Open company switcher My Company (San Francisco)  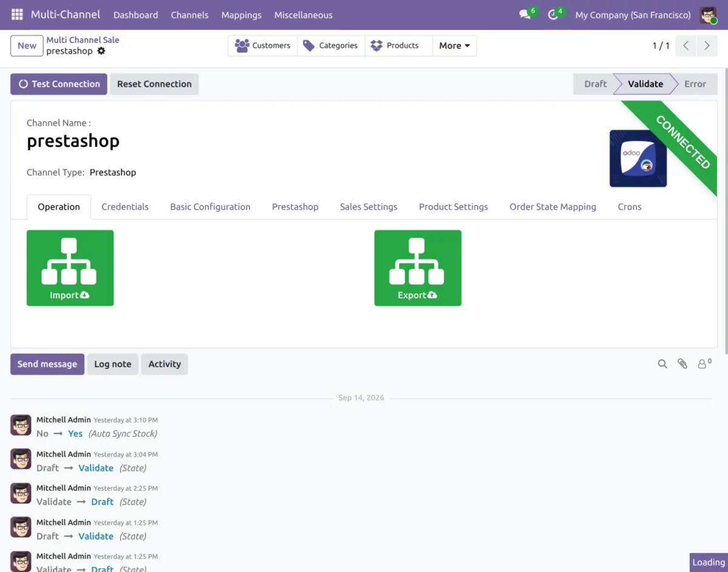pyautogui.click(x=633, y=15)
